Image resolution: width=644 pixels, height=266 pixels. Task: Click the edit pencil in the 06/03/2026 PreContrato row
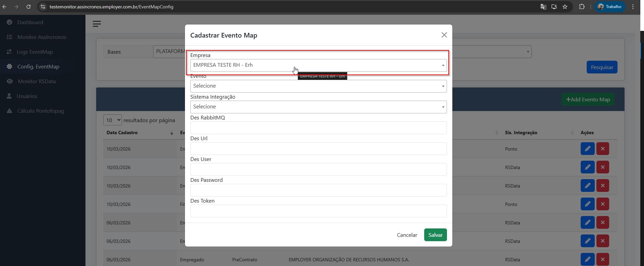click(588, 259)
